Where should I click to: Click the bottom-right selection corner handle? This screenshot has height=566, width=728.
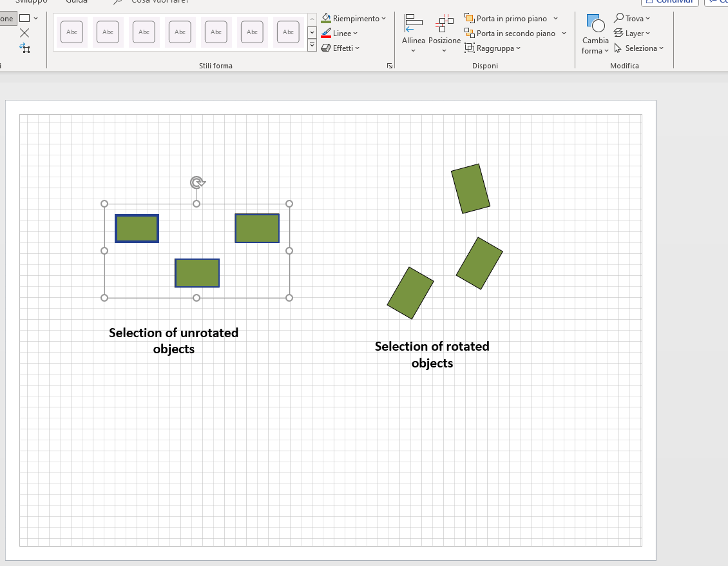[x=289, y=298]
